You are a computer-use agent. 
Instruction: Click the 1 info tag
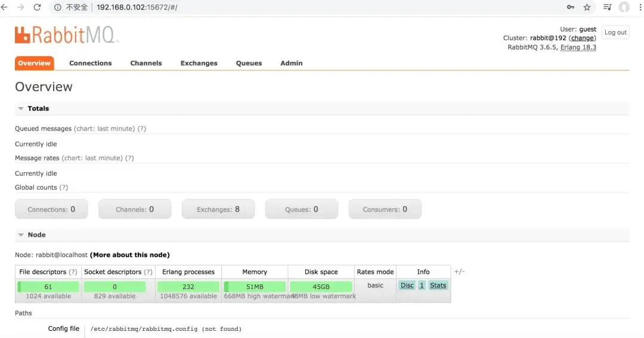point(422,286)
